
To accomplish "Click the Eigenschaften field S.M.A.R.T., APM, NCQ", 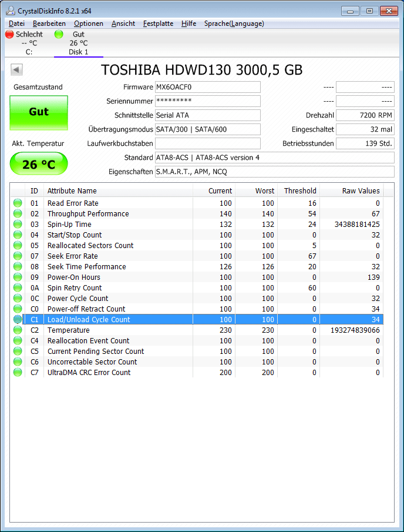I will (x=275, y=172).
